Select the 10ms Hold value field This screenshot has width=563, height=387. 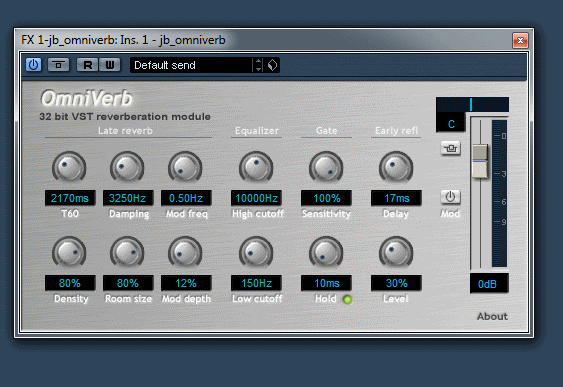pos(326,283)
